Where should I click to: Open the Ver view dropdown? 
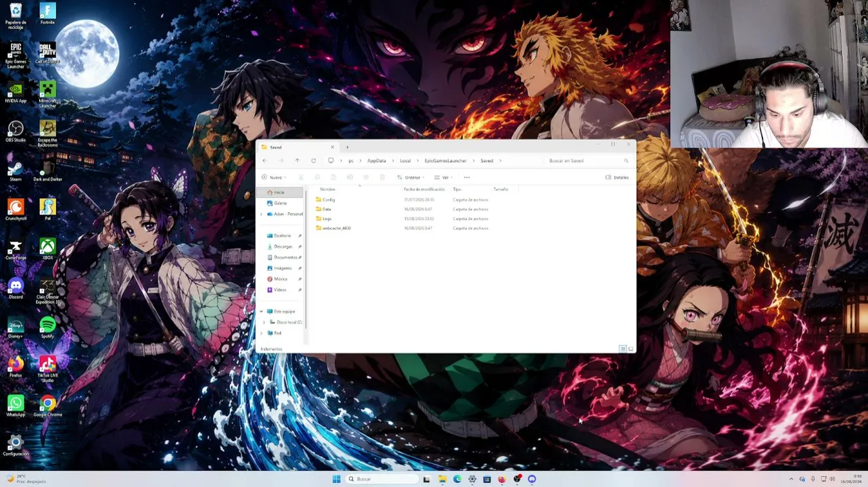(x=444, y=177)
